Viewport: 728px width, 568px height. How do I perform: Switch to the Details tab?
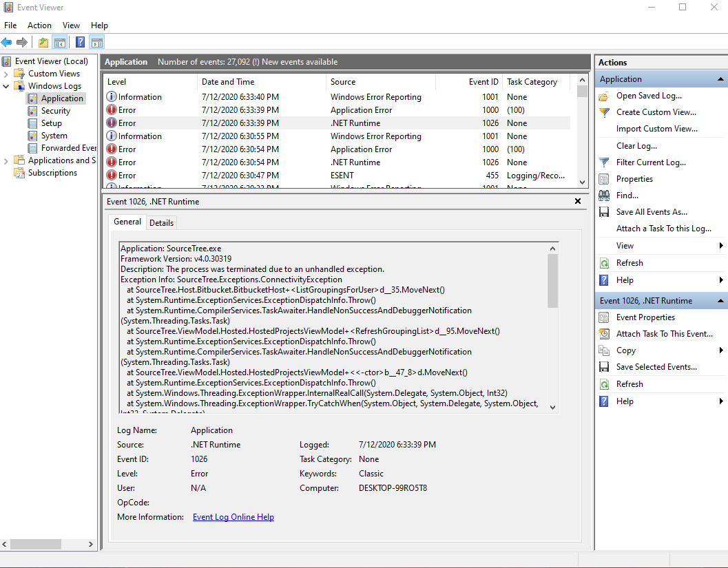pyautogui.click(x=161, y=223)
